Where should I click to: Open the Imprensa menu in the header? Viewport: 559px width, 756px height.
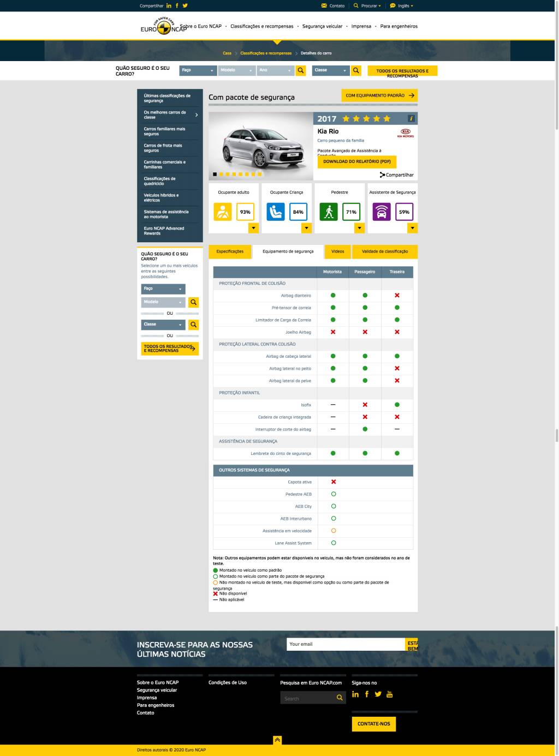[361, 26]
